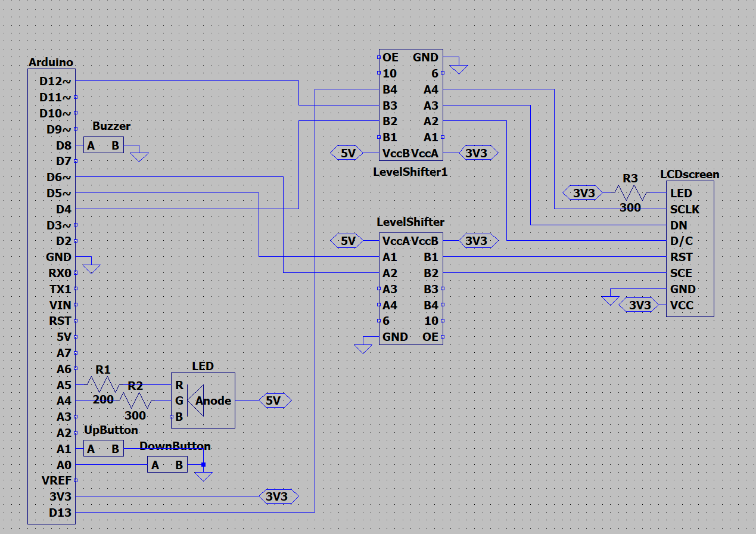This screenshot has width=756, height=534.
Task: Click the 3V3 flag at LCDscreen VCC
Action: tap(638, 305)
